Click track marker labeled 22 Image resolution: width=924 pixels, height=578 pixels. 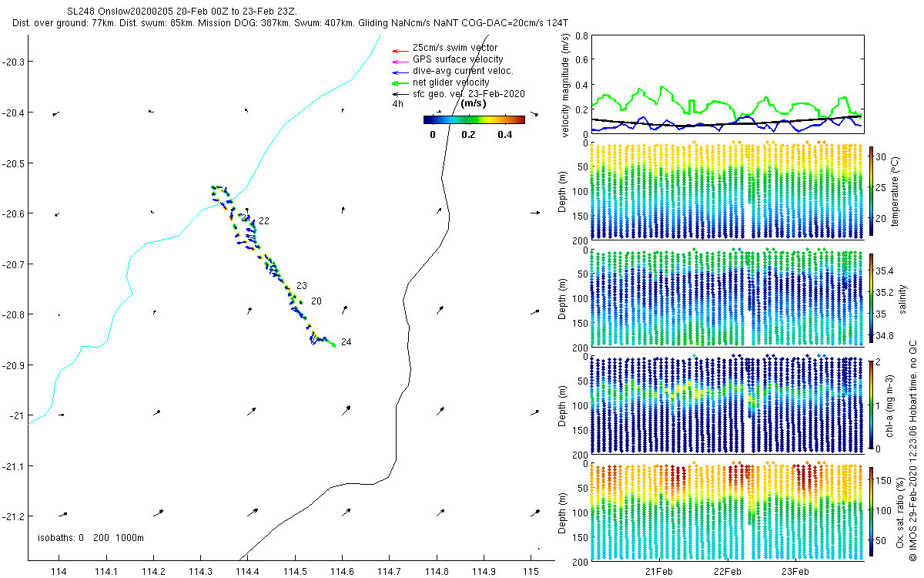tap(264, 221)
